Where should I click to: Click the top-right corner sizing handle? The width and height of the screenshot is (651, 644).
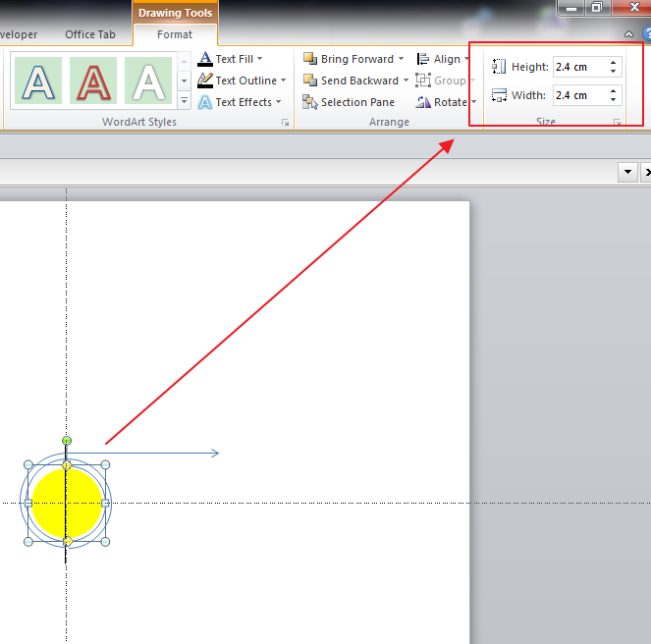[105, 464]
